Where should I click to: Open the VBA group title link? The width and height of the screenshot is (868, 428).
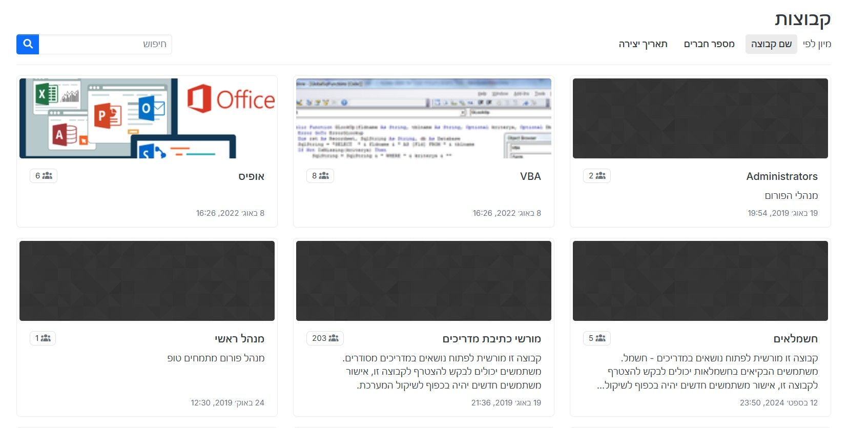530,176
